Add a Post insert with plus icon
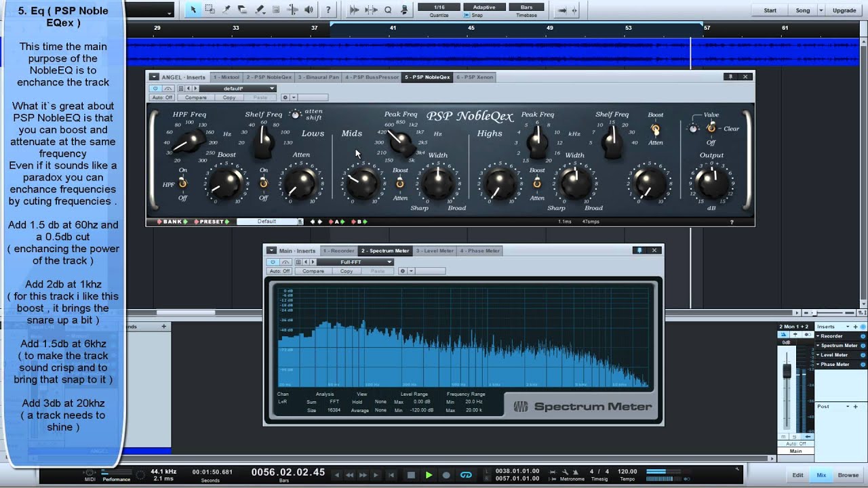 [x=856, y=407]
